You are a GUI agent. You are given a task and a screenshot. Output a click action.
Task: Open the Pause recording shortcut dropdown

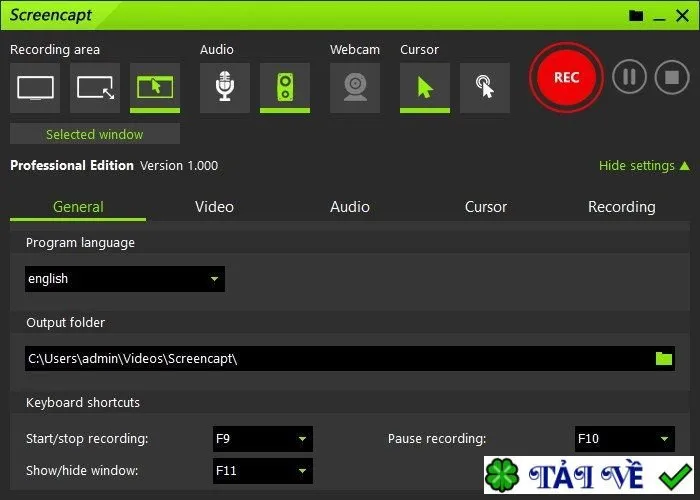click(x=625, y=439)
